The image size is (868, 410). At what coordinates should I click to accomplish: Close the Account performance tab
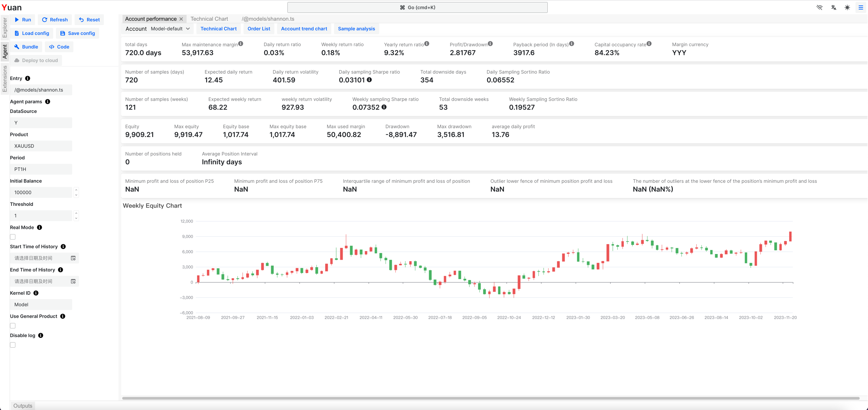181,19
